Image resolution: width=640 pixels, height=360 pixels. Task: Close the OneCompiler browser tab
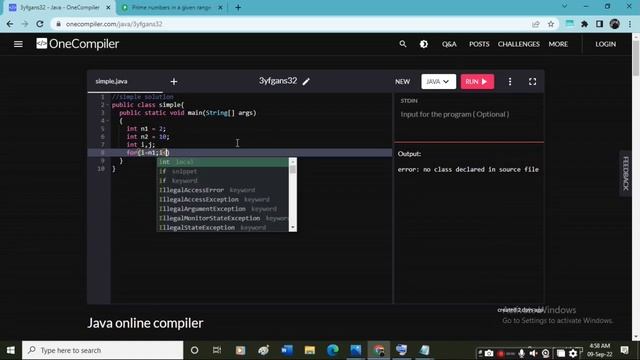(x=108, y=7)
